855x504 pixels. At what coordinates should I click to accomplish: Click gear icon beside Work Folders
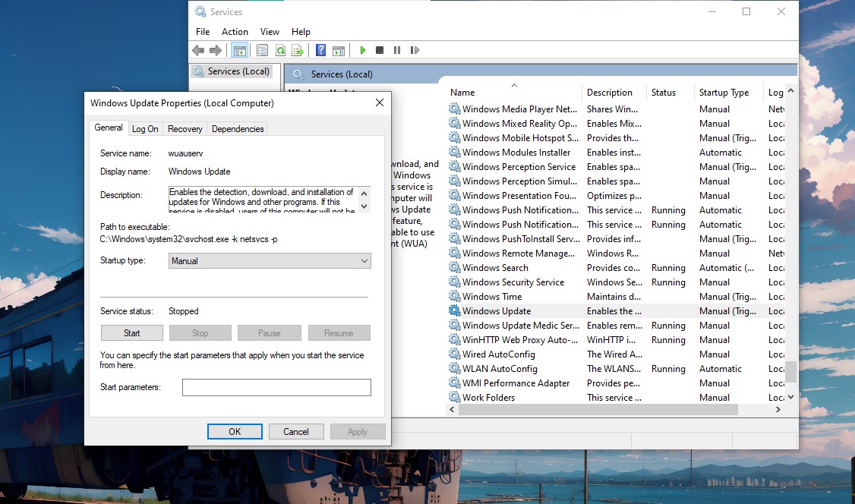point(454,397)
